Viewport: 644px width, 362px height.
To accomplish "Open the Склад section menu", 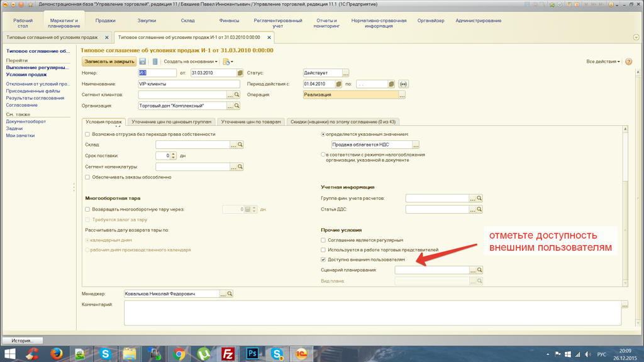I will pos(187,21).
